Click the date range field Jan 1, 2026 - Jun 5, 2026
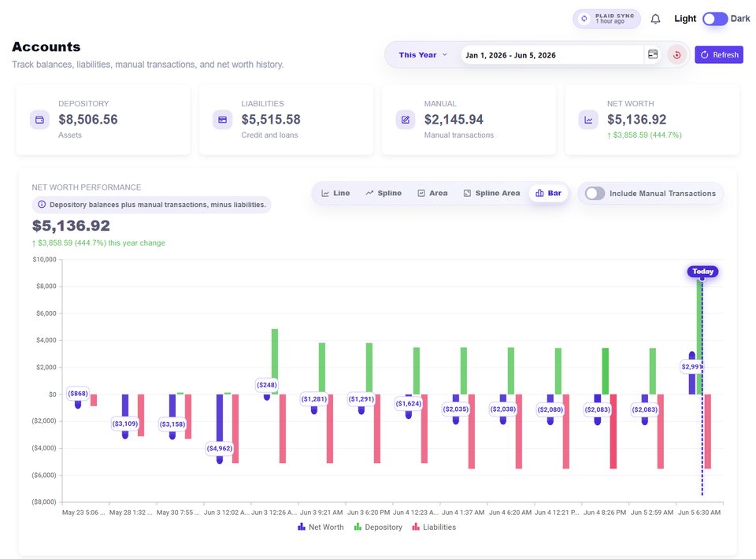Image resolution: width=756 pixels, height=559 pixels. point(551,55)
